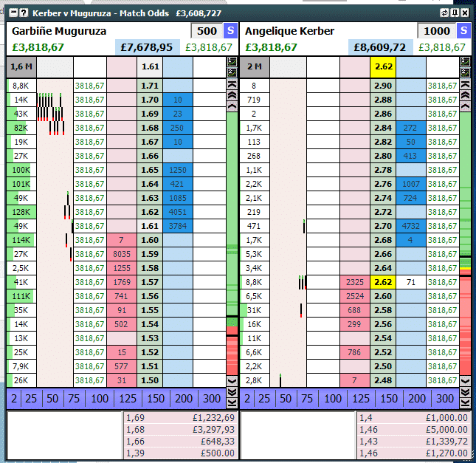
Task: Open chart 1 for Kerber ladder
Action: click(x=465, y=62)
